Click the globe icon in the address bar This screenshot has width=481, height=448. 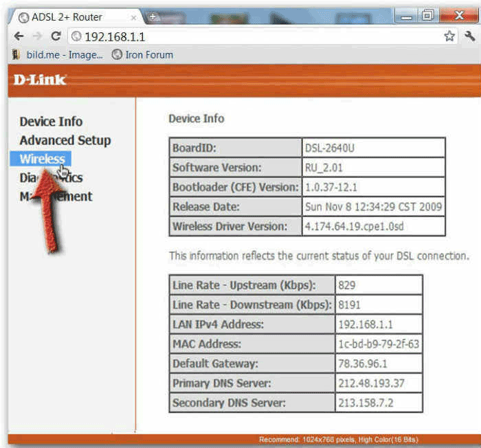[76, 37]
